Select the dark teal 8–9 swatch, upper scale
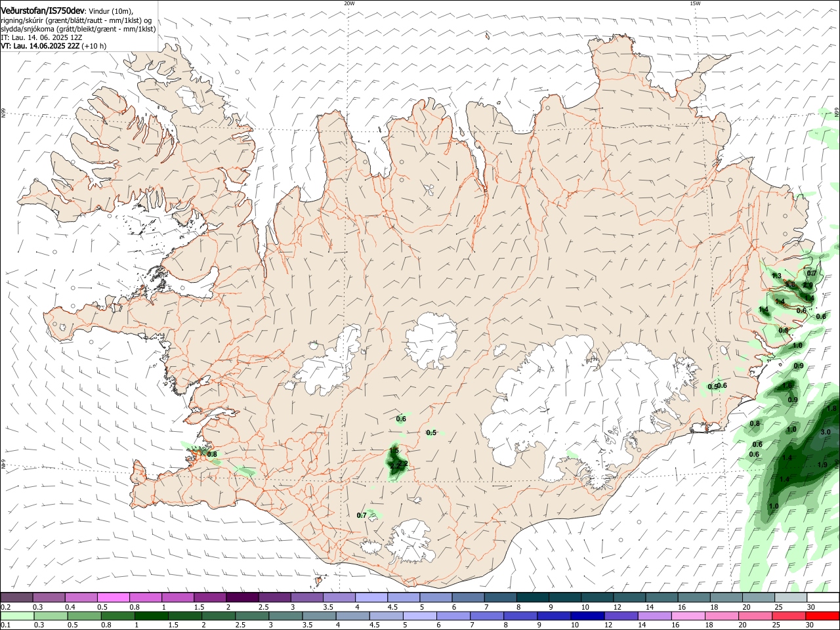Viewport: 840px width, 630px height. pyautogui.click(x=532, y=597)
